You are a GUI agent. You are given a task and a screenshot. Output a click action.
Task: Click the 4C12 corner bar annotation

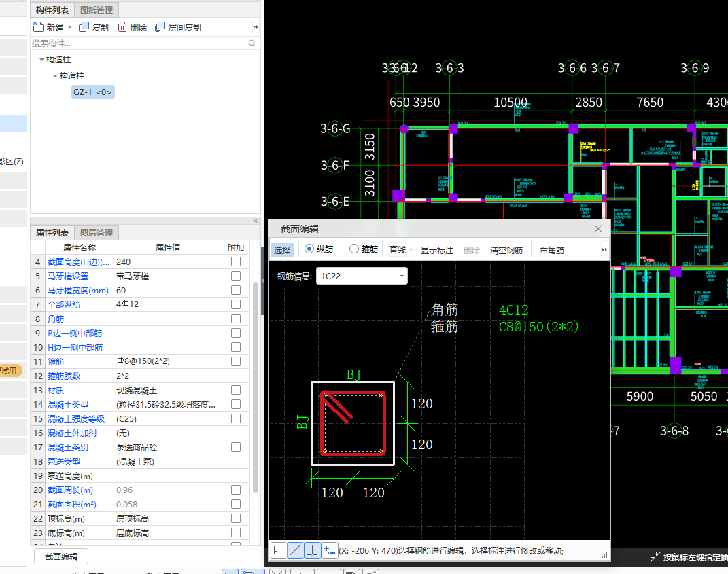(513, 310)
